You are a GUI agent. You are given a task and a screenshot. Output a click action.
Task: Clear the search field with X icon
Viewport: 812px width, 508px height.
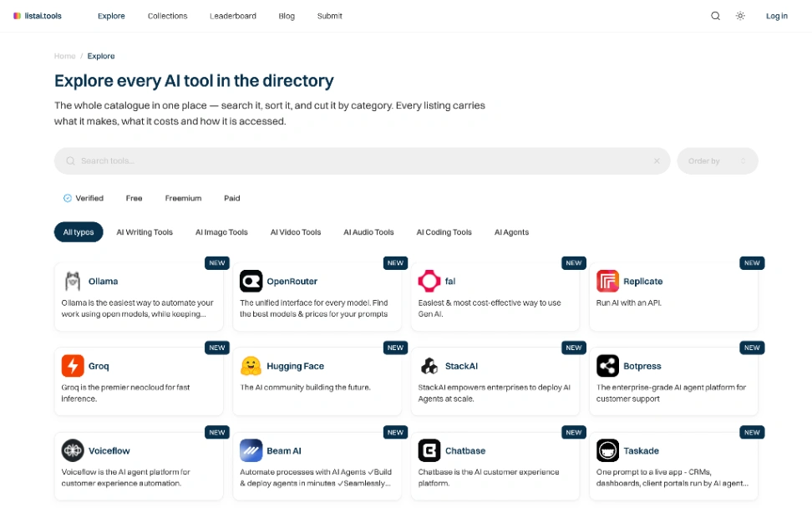pos(657,161)
